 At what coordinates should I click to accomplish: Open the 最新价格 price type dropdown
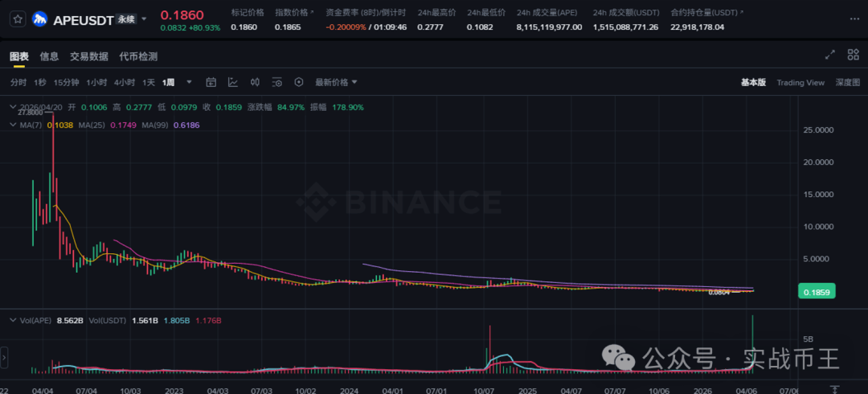(336, 82)
